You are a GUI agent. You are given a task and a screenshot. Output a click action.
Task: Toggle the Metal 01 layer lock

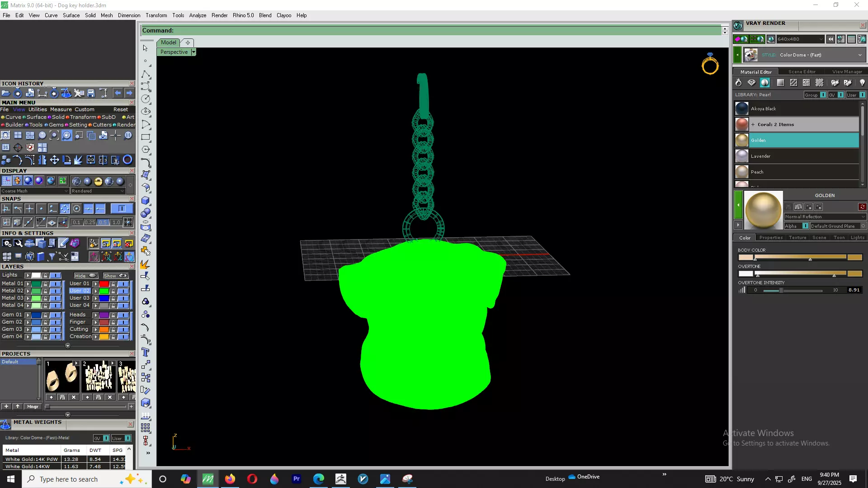click(45, 284)
